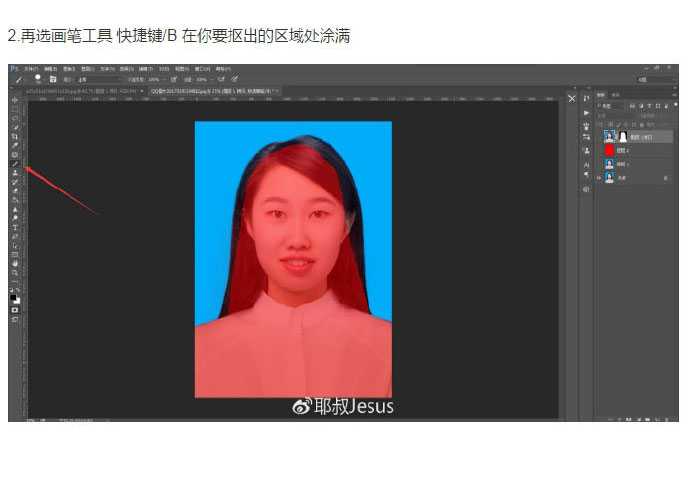Viewport: 690px width, 489px height.
Task: Close the first document tab
Action: pos(142,91)
